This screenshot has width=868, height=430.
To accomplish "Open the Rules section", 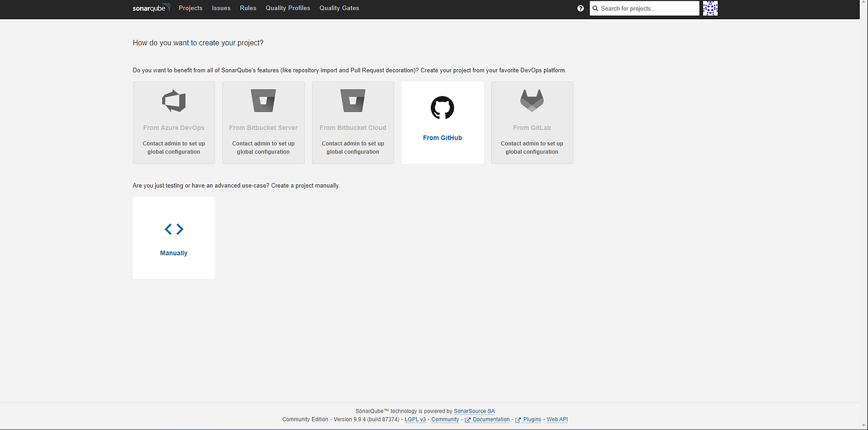I will [x=248, y=8].
